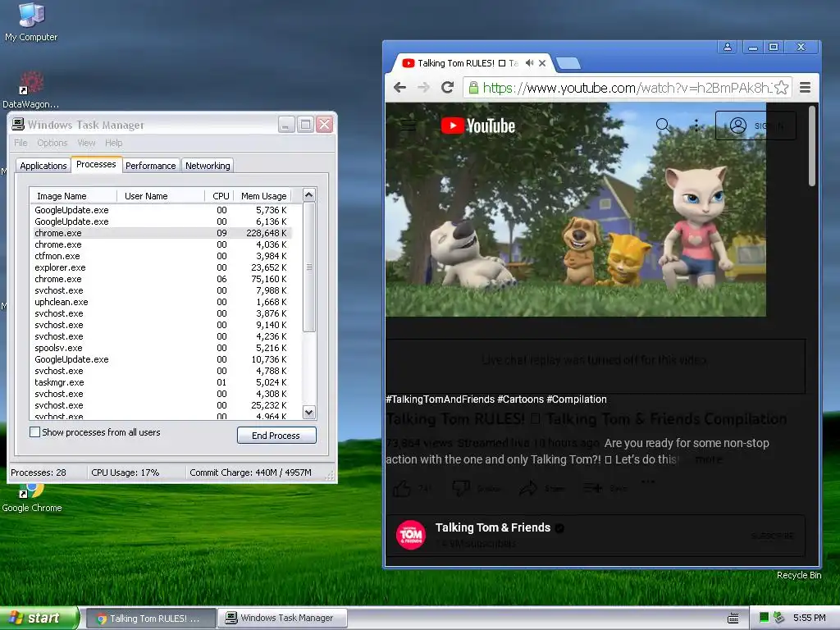Sort by Mem Usage column
Image resolution: width=840 pixels, height=630 pixels.
coord(263,196)
